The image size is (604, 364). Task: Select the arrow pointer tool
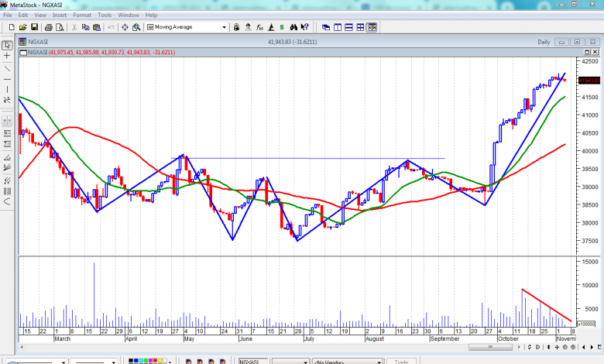[7, 44]
